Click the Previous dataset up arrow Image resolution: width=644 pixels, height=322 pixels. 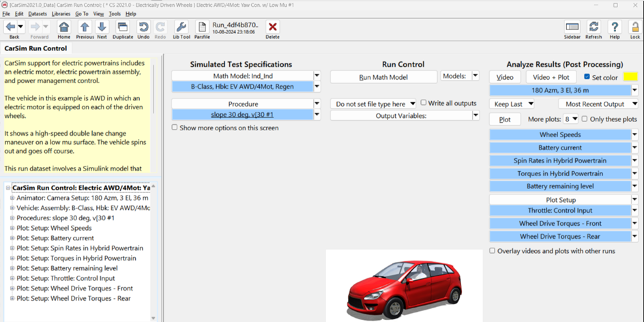[85, 27]
